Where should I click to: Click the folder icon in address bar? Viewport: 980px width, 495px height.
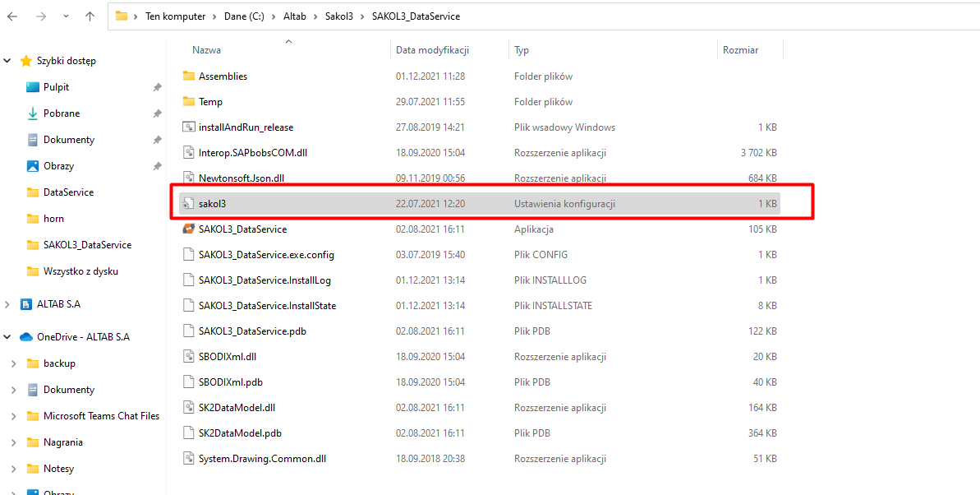pos(122,16)
